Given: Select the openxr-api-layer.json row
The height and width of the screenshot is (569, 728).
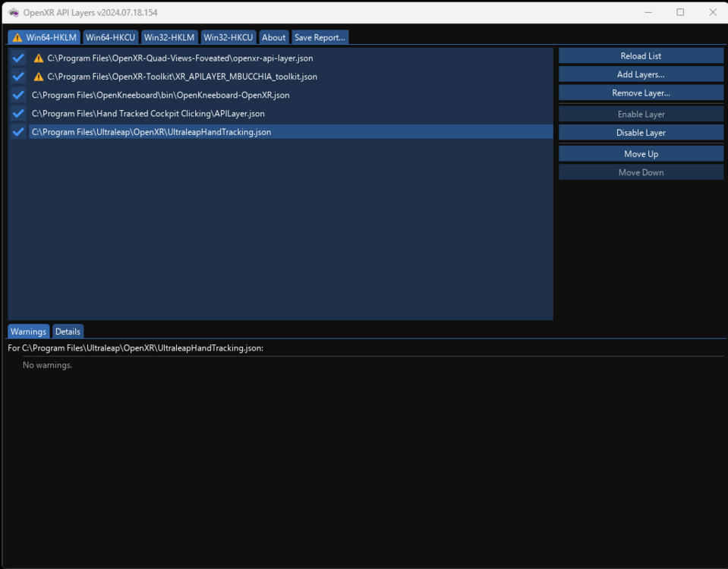Looking at the screenshot, I should pyautogui.click(x=291, y=58).
